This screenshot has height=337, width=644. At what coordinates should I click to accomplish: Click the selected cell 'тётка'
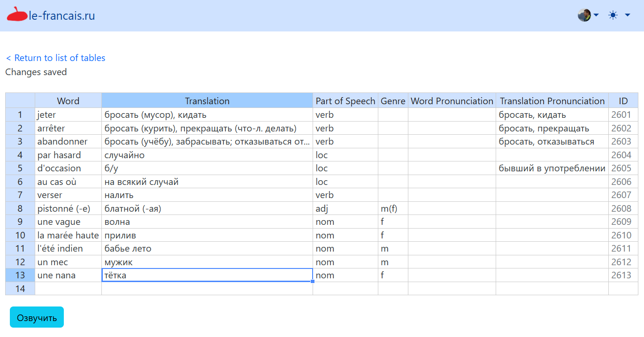pyautogui.click(x=207, y=276)
